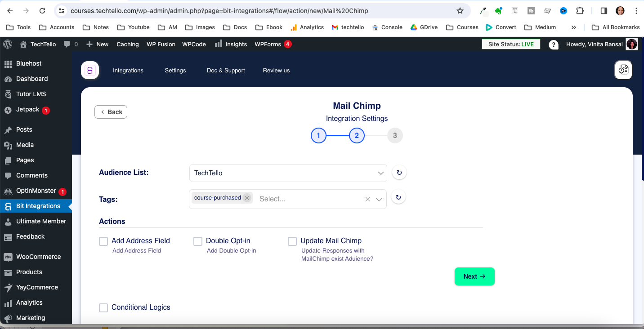Click the browser forward arrow
This screenshot has width=644, height=329.
pyautogui.click(x=26, y=11)
